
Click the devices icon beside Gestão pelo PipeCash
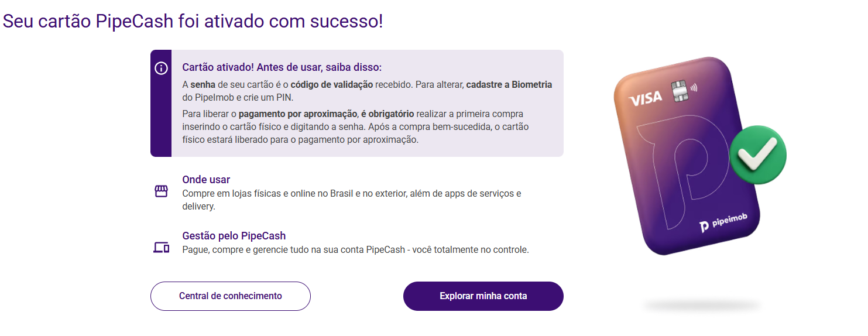point(161,248)
